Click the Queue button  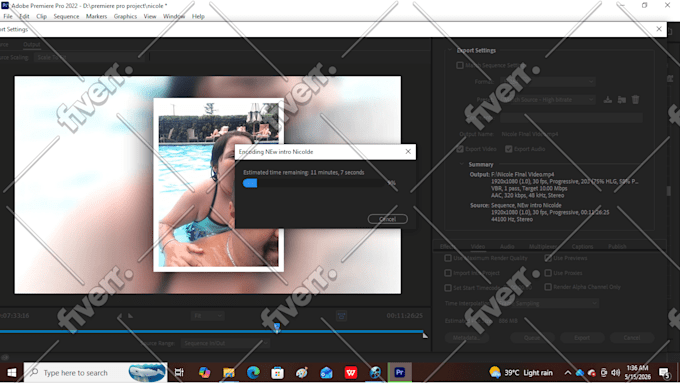coord(532,338)
